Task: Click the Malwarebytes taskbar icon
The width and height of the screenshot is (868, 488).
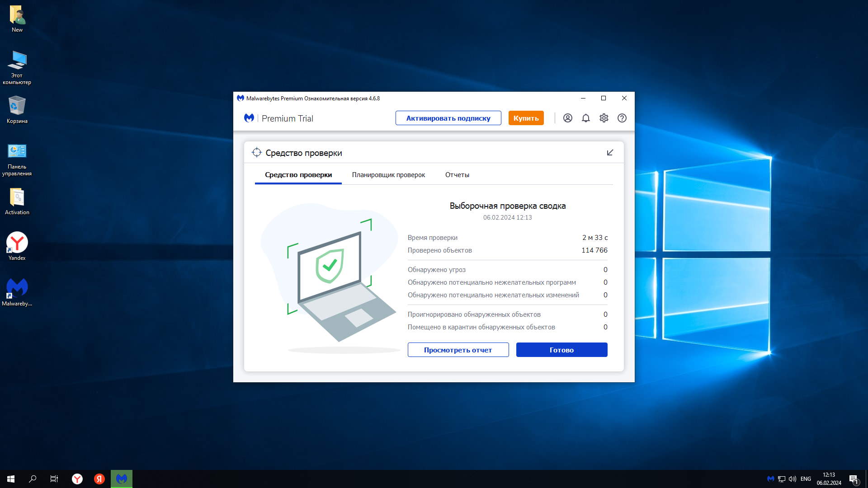Action: point(122,479)
